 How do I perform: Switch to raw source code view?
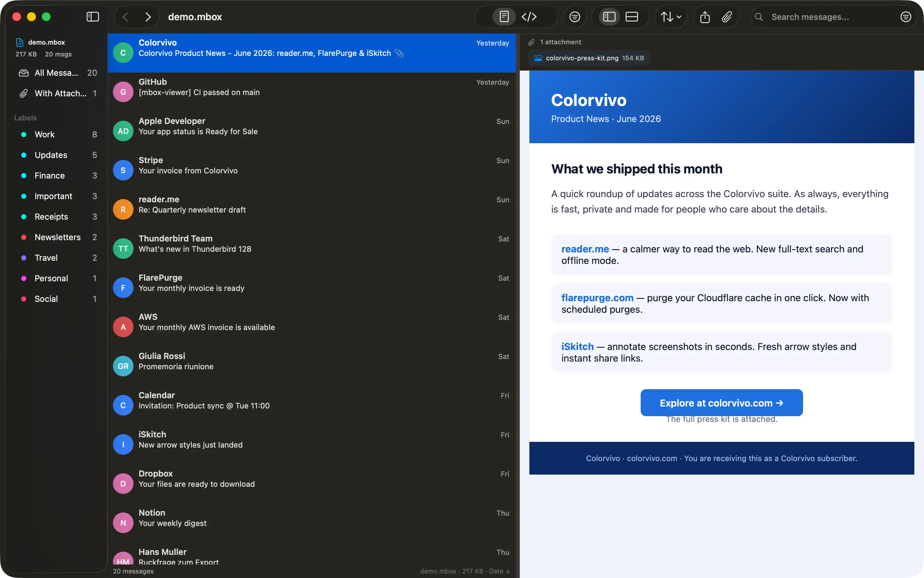click(529, 17)
